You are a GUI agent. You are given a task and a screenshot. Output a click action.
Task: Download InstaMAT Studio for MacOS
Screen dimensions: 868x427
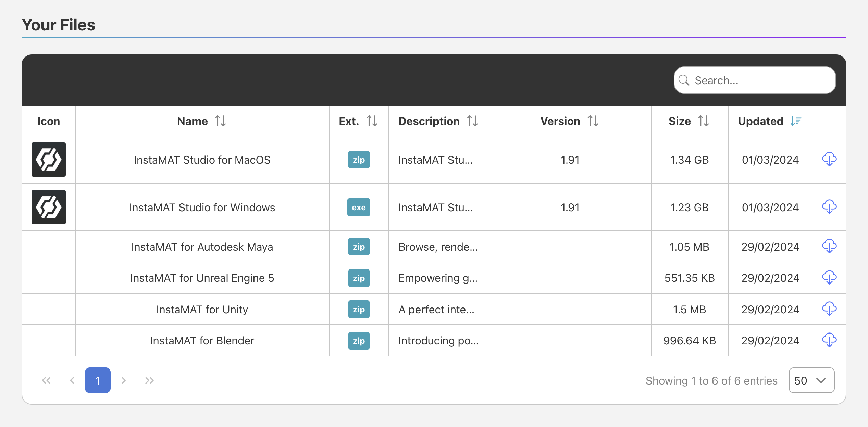coord(829,160)
